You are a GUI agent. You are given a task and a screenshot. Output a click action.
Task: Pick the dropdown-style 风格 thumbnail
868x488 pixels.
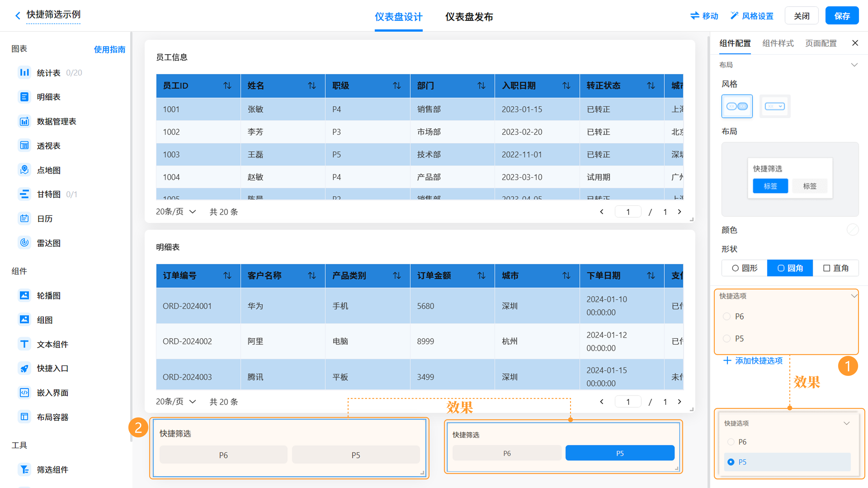[x=775, y=106]
